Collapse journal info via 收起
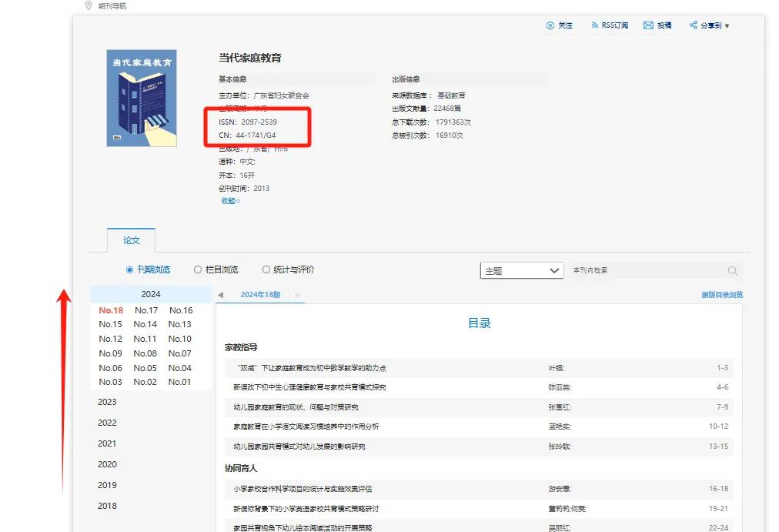Image resolution: width=779 pixels, height=532 pixels. [230, 201]
